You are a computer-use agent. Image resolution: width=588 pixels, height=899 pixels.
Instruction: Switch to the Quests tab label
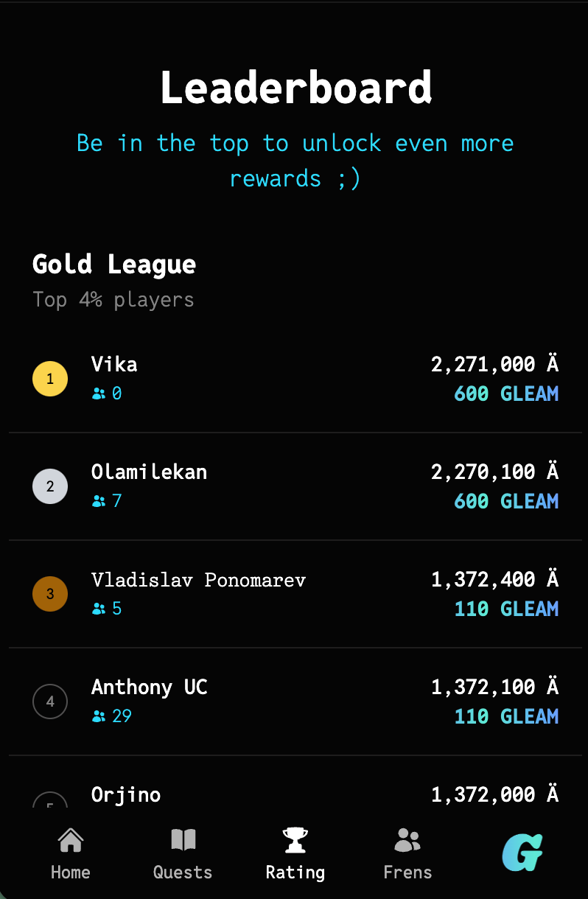(183, 872)
